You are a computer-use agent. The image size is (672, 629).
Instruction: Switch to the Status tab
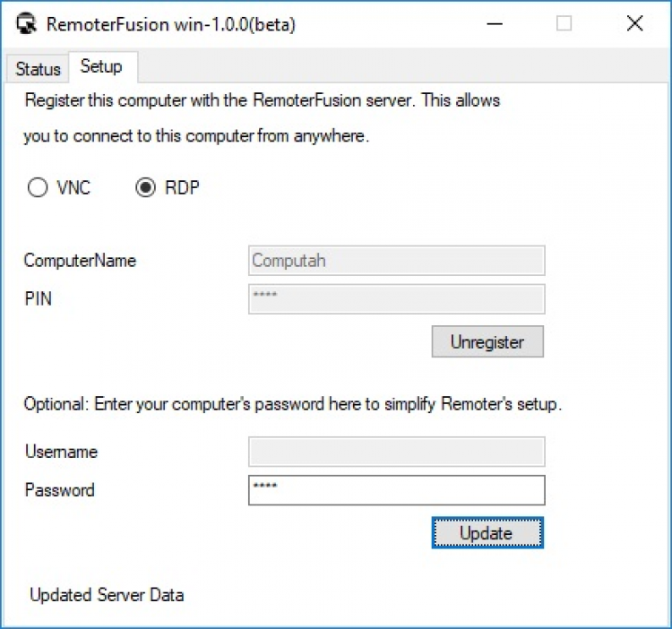pos(38,69)
